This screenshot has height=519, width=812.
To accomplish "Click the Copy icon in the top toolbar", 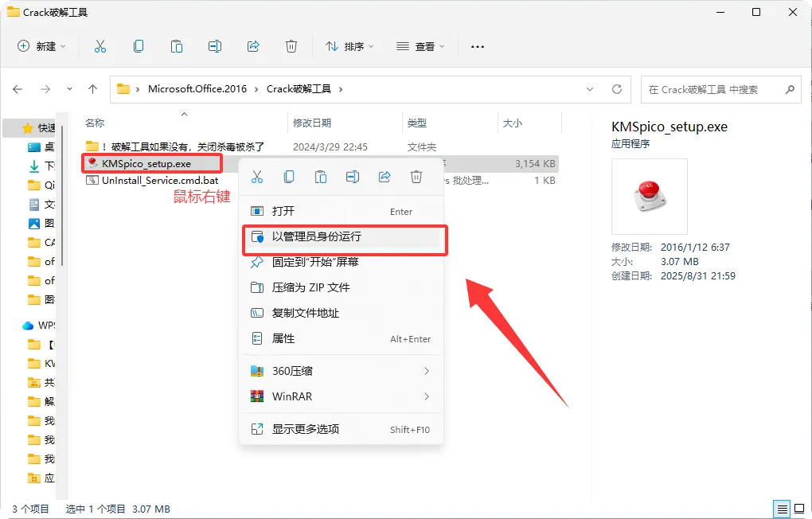I will [x=139, y=47].
